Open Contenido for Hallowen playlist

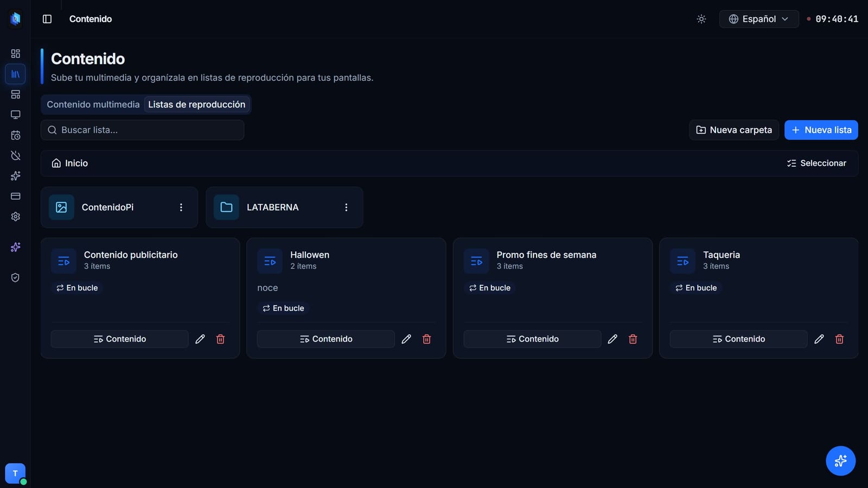(326, 339)
